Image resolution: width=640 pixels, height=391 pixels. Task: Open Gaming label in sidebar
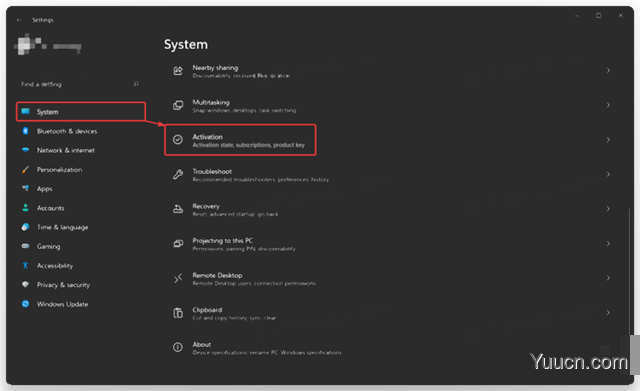pos(48,246)
